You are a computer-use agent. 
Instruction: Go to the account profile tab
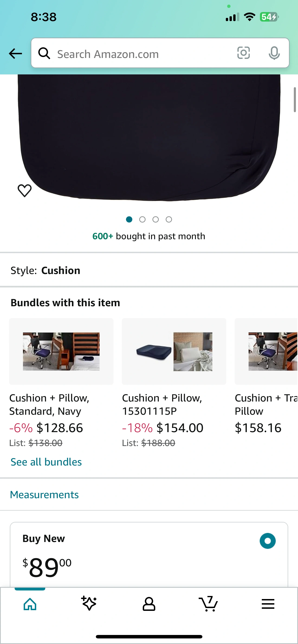149,604
